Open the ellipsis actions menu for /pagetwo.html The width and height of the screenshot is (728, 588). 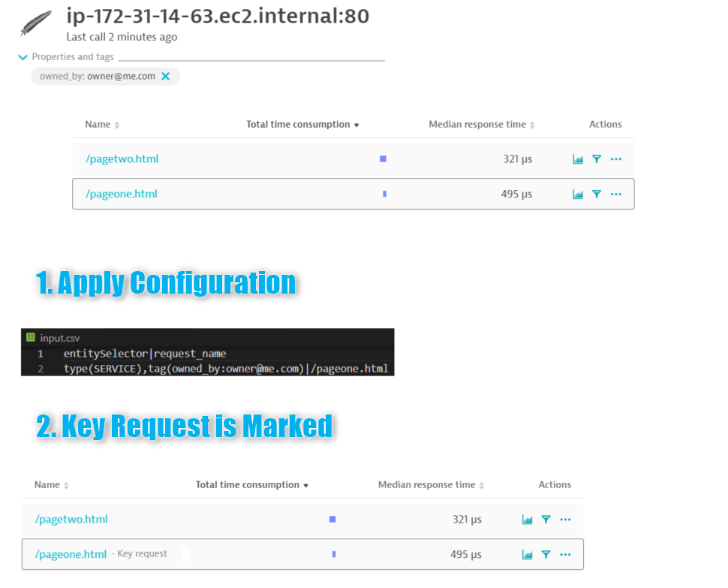point(615,158)
